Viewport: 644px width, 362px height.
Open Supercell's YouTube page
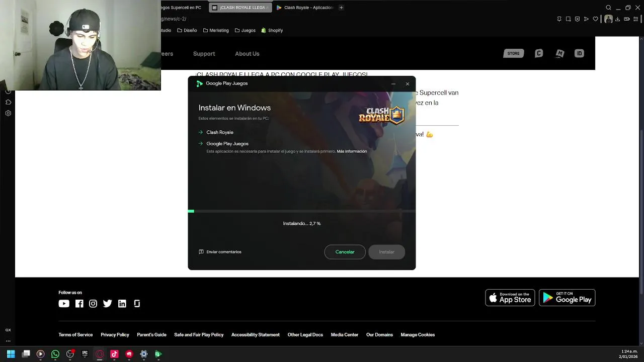[x=64, y=304]
